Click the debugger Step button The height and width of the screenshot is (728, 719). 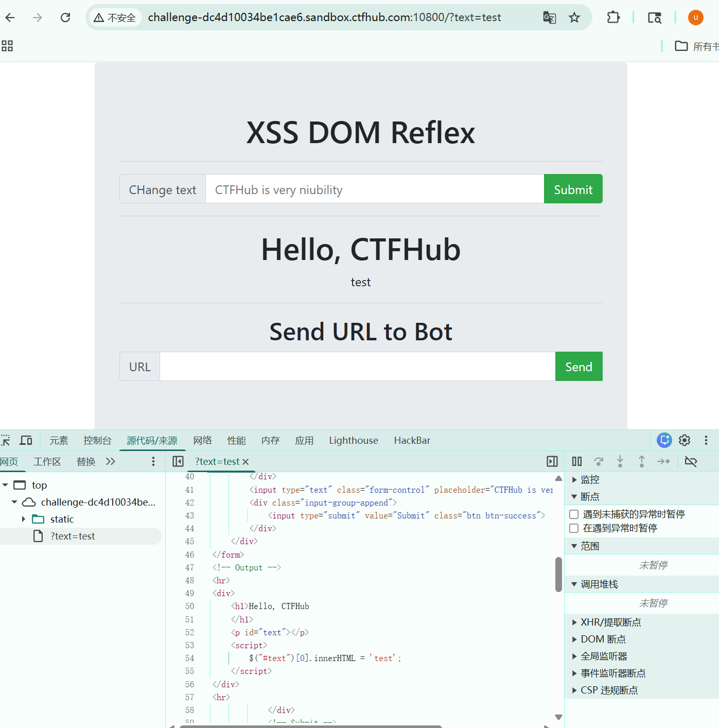(x=663, y=461)
